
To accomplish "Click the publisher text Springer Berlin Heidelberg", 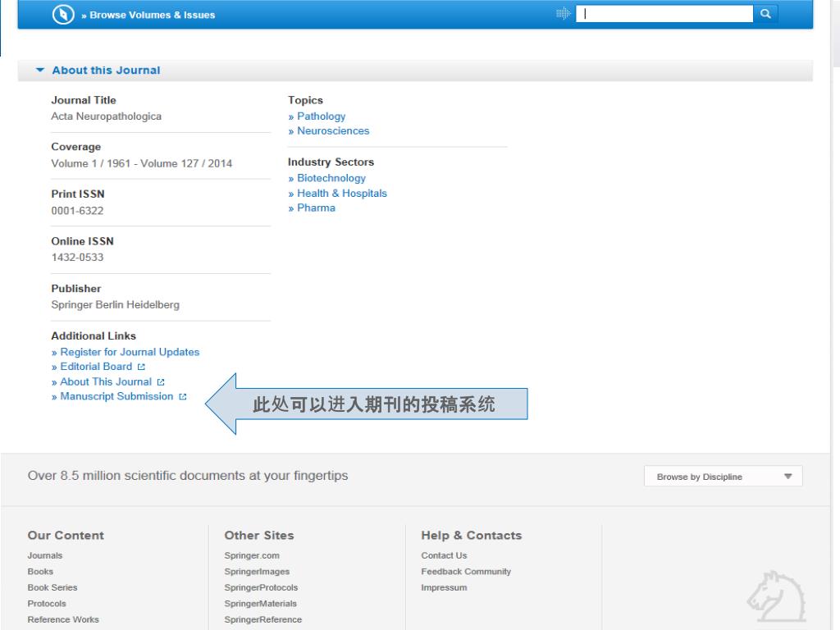I will pyautogui.click(x=115, y=305).
